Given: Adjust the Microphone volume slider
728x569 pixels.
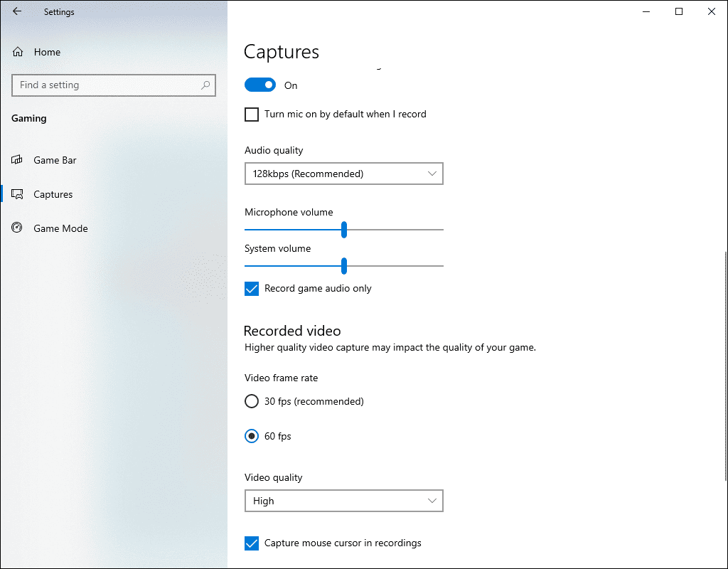Looking at the screenshot, I should [x=344, y=230].
